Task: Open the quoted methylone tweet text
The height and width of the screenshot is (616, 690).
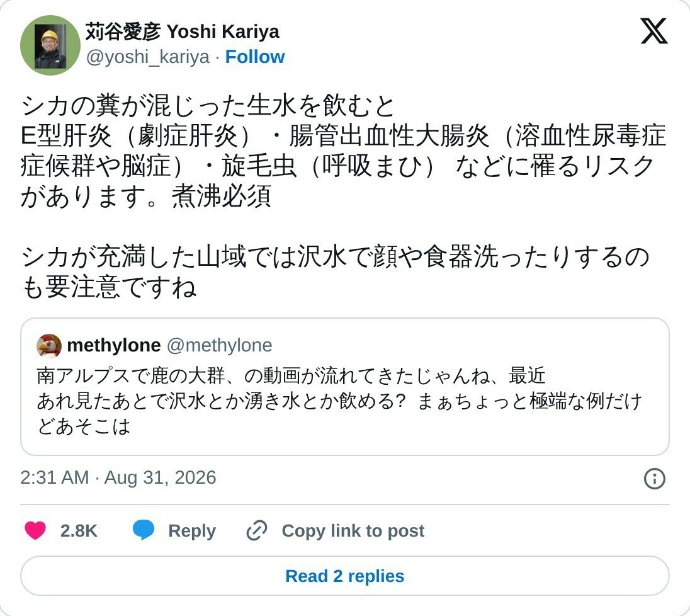Action: [339, 401]
